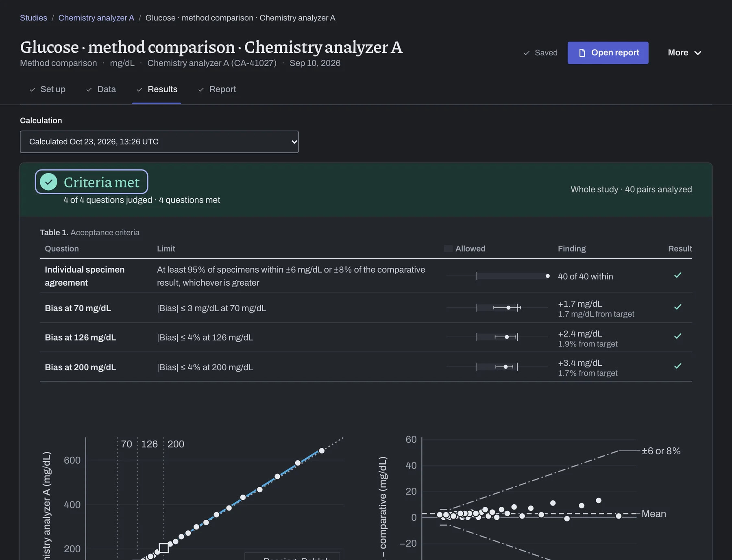
Task: Click the 'Question' column header
Action: [x=62, y=249]
